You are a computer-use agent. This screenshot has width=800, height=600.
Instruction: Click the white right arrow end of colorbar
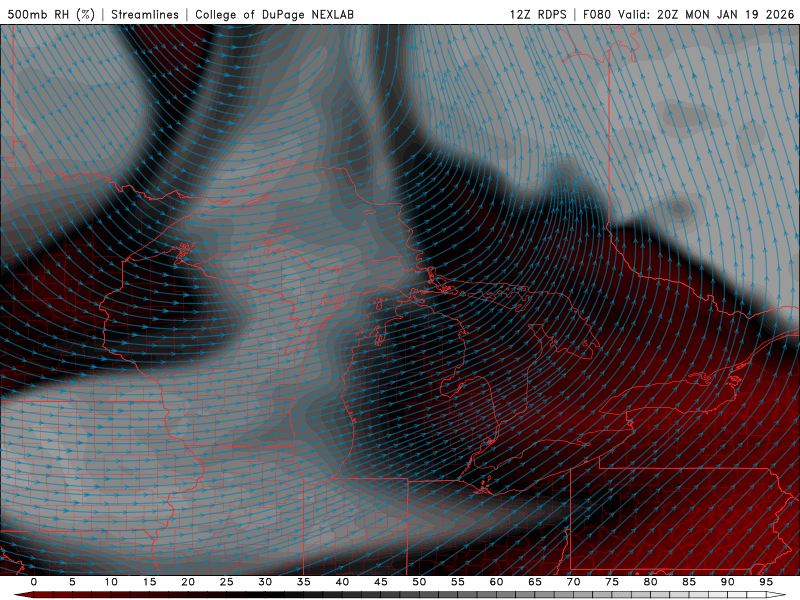click(x=776, y=595)
